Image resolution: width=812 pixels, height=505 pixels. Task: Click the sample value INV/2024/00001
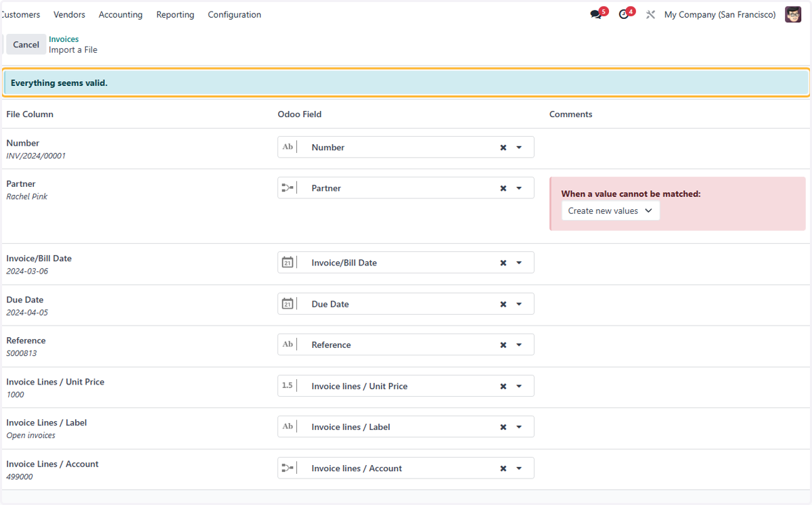pyautogui.click(x=36, y=156)
